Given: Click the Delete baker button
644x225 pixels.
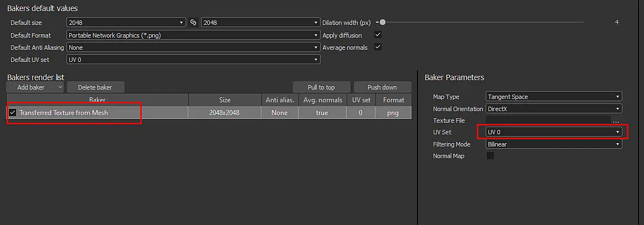Looking at the screenshot, I should point(95,87).
